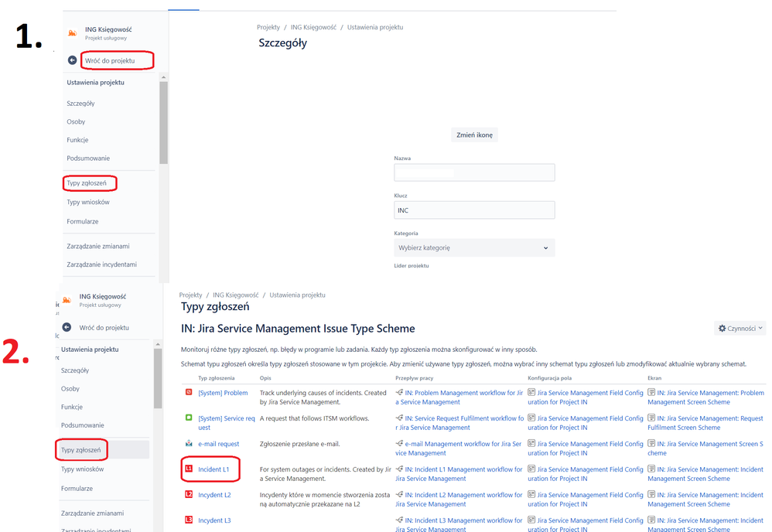The height and width of the screenshot is (532, 772).
Task: Open IN: Problem Management workflow link
Action: [459, 397]
